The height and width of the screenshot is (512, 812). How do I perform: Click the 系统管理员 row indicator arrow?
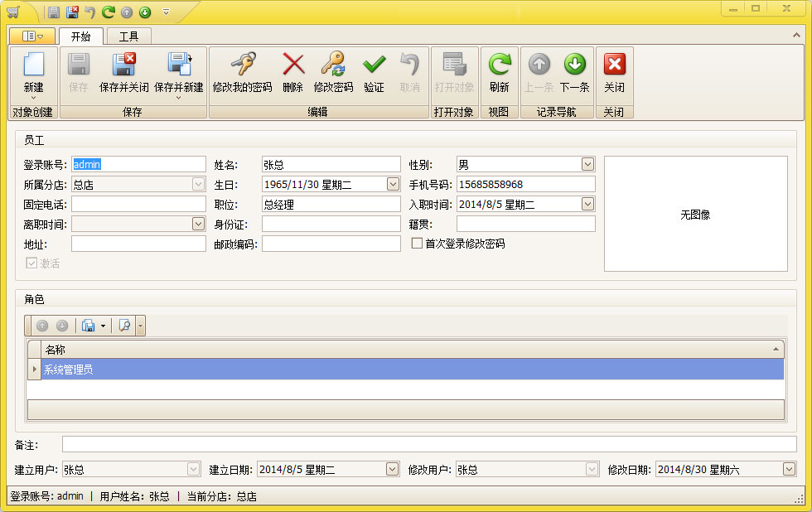tap(34, 370)
